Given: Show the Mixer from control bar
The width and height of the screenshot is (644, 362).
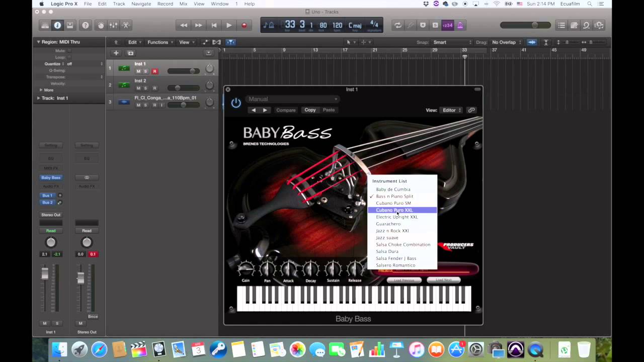Looking at the screenshot, I should coord(114,25).
